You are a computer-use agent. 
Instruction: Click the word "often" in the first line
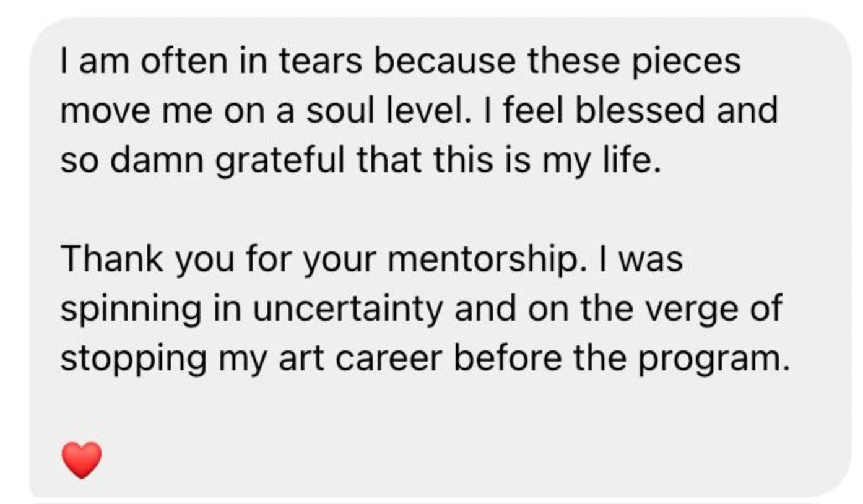pyautogui.click(x=183, y=61)
